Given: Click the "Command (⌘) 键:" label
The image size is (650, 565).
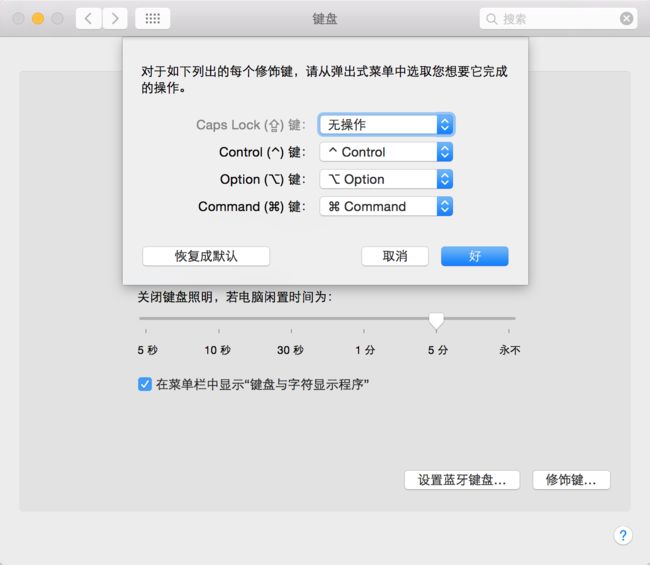Looking at the screenshot, I should click(x=252, y=206).
